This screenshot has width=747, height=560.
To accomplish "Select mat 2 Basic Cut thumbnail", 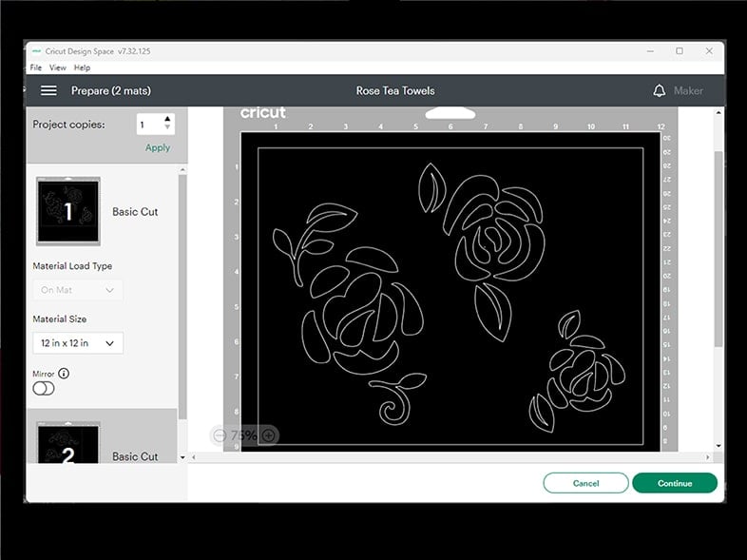I will click(x=68, y=444).
